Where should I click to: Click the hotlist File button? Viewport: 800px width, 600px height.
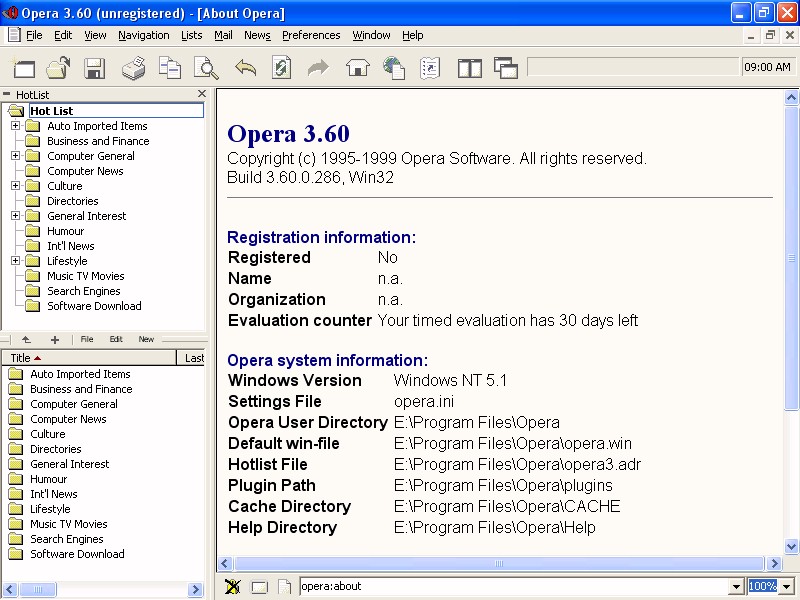tap(87, 339)
